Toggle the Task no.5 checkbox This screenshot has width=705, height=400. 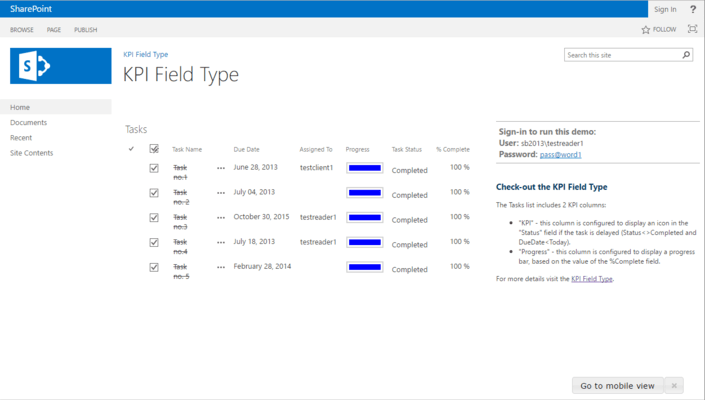pos(154,267)
